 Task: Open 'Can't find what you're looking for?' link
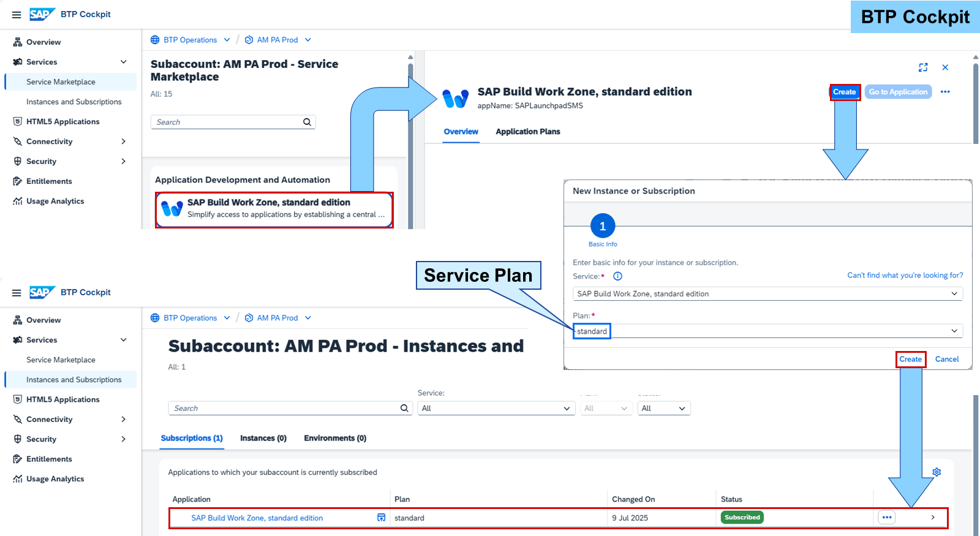pyautogui.click(x=905, y=276)
